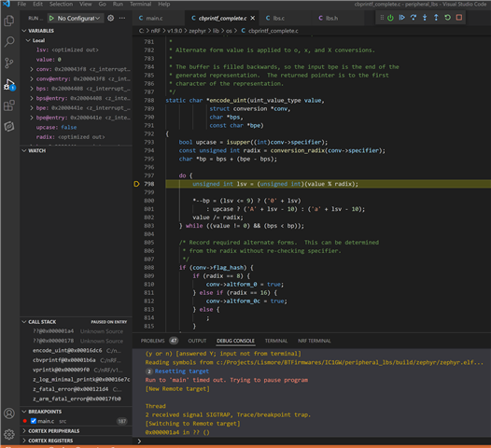The height and width of the screenshot is (448, 491).
Task: Stop the debug session
Action: tap(459, 18)
